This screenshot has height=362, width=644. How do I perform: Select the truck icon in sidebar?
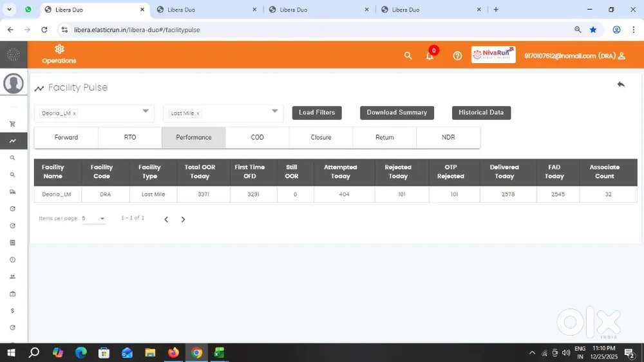12,192
